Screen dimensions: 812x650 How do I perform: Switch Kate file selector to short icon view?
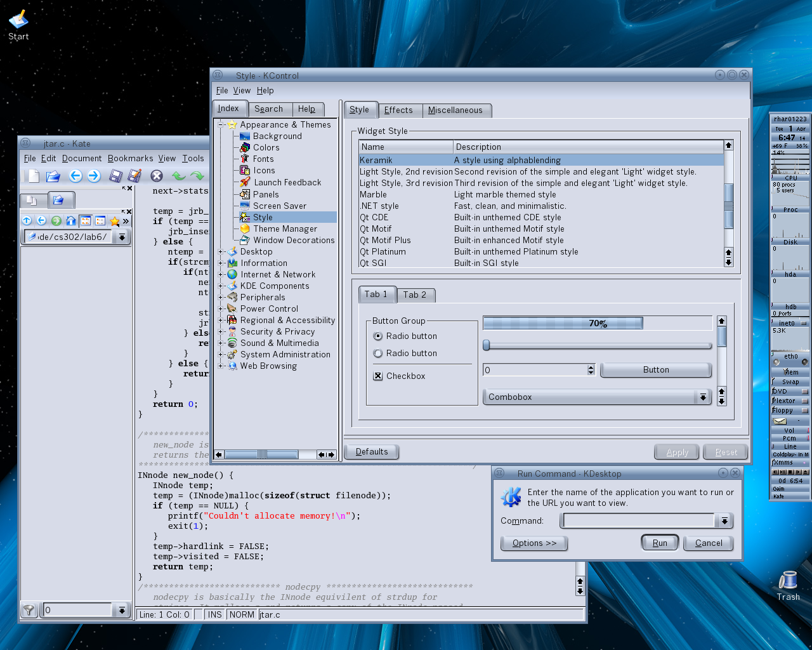click(86, 221)
